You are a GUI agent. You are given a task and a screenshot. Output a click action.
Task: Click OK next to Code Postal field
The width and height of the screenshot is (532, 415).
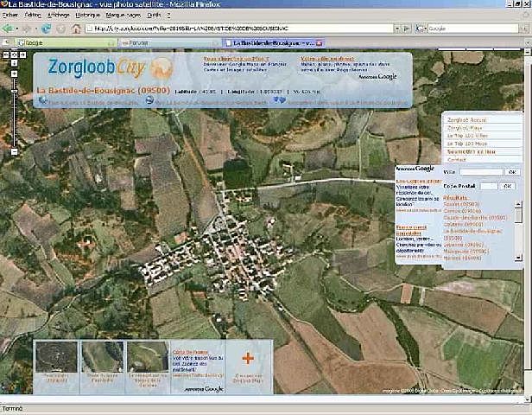pyautogui.click(x=507, y=186)
